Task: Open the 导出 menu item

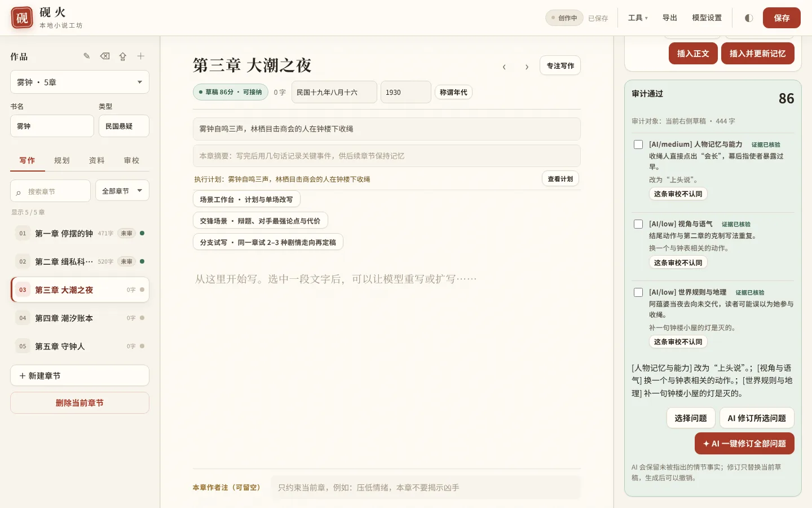Action: pyautogui.click(x=670, y=18)
